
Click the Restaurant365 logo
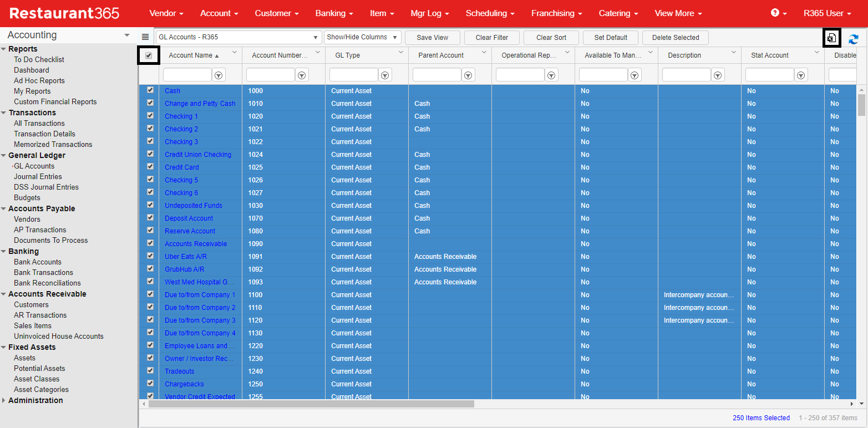(64, 13)
